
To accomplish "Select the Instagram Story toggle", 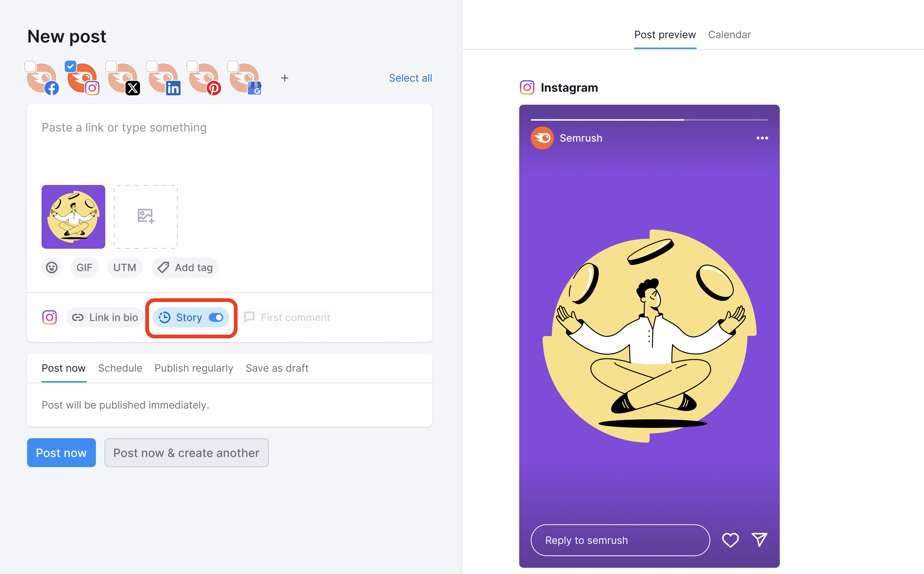I will click(x=216, y=317).
